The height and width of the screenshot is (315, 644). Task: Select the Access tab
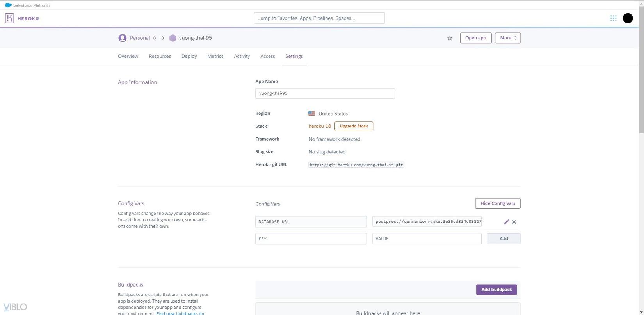click(x=268, y=56)
